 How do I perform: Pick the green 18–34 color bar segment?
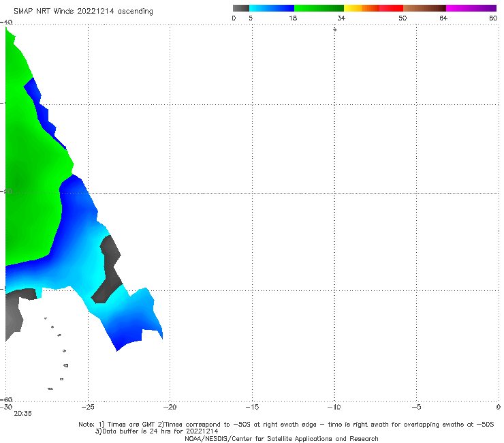(x=319, y=8)
